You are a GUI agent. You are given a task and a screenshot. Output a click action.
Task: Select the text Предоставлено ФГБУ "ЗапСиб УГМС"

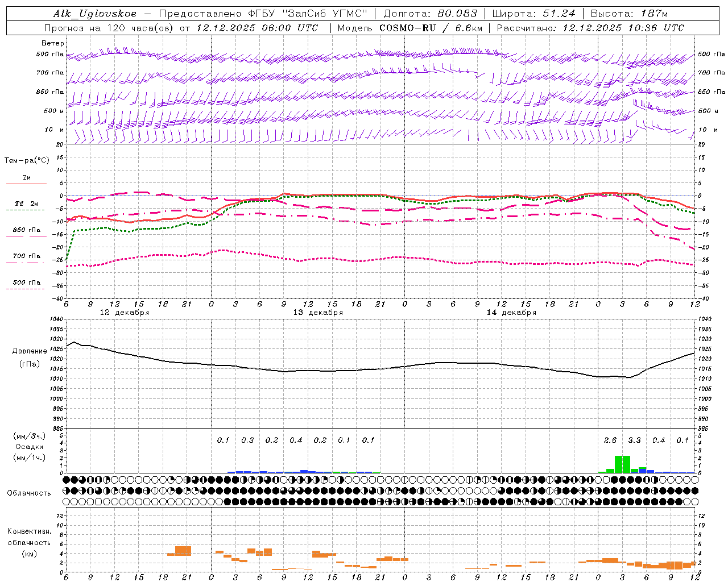tap(264, 14)
